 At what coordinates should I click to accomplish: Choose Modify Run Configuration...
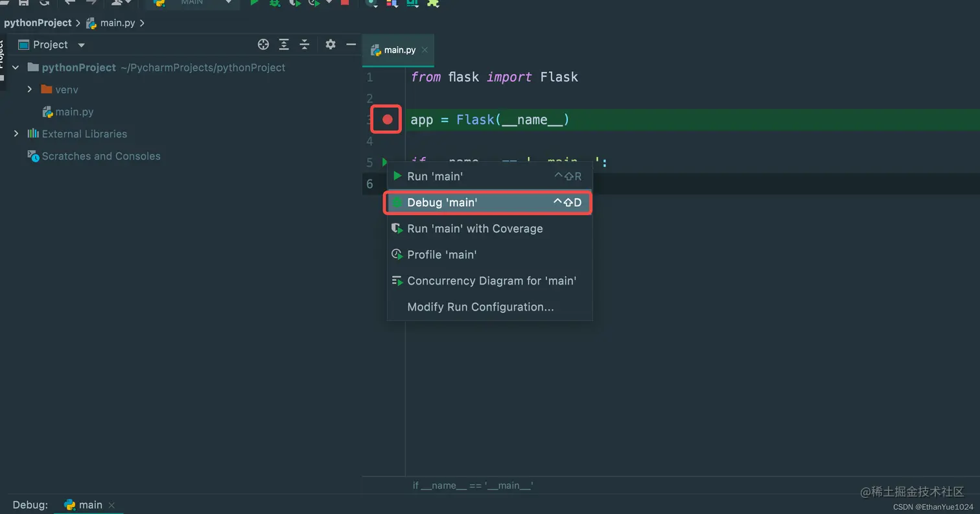(489, 307)
